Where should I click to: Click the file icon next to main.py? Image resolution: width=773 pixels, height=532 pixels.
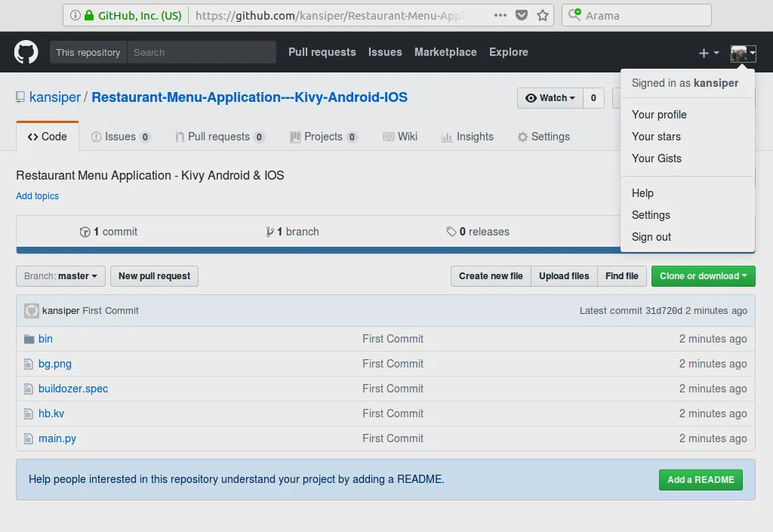pos(29,438)
